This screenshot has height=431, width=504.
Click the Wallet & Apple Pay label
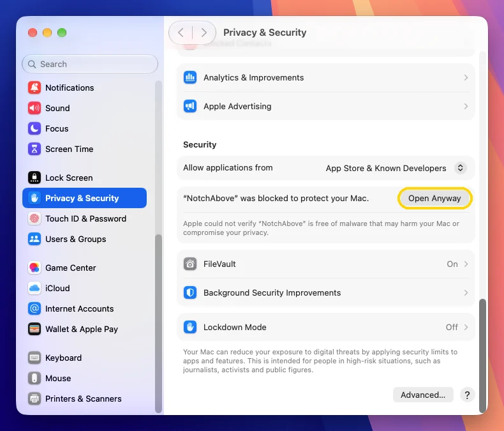(82, 329)
